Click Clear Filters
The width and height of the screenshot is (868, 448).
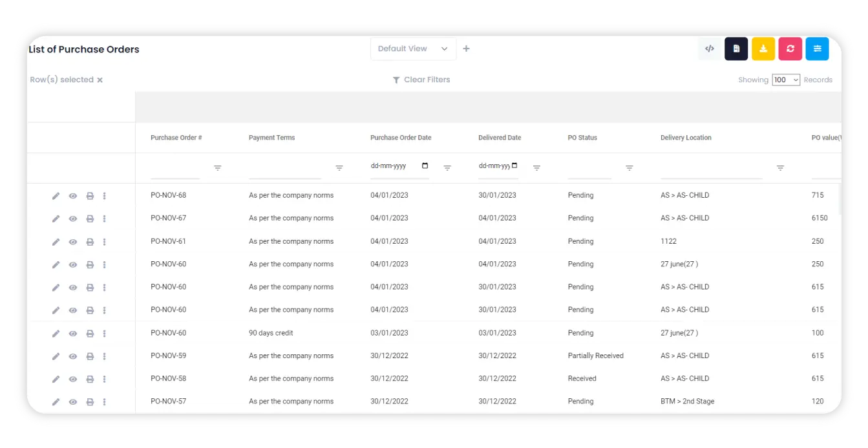pyautogui.click(x=421, y=80)
